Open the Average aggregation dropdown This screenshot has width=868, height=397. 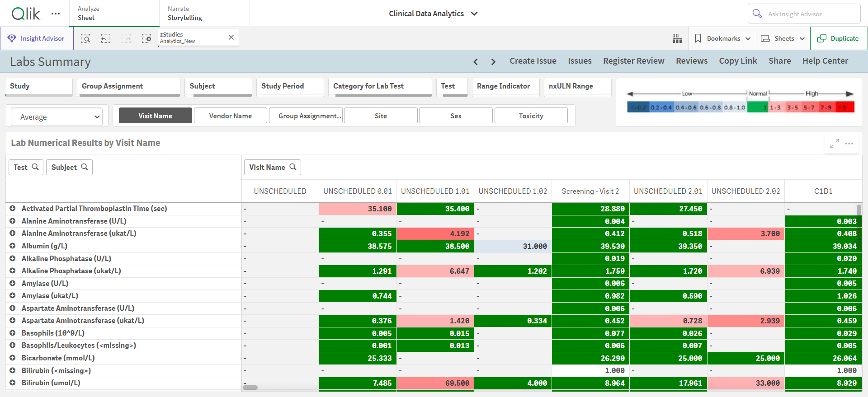pyautogui.click(x=57, y=117)
